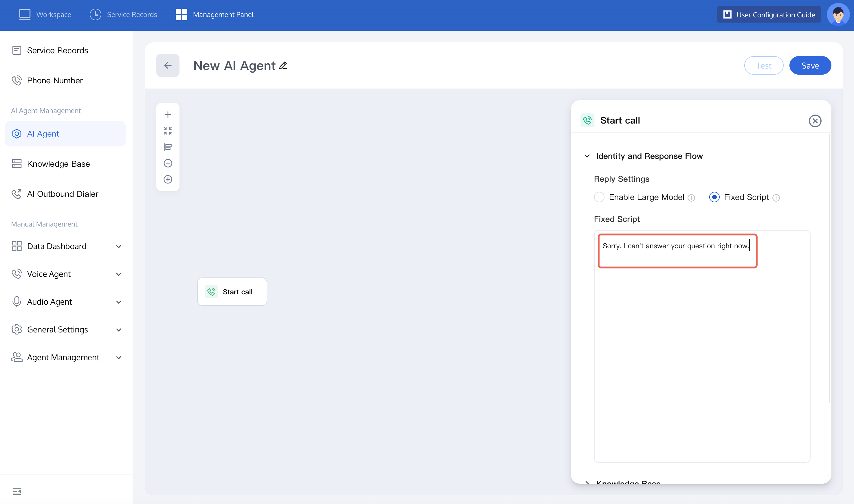The image size is (854, 504).
Task: Collapse the sidebar using the bottom menu icon
Action: coord(17,491)
